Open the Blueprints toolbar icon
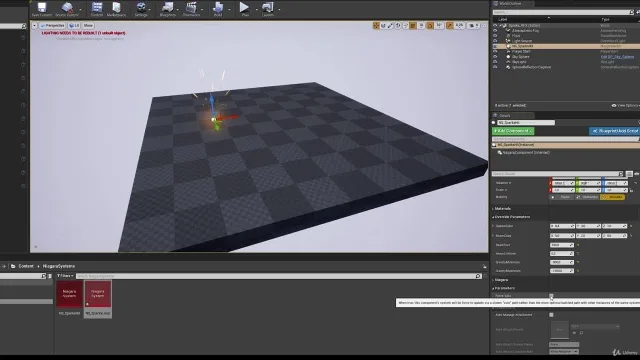The height and width of the screenshot is (360, 640). pos(167,9)
